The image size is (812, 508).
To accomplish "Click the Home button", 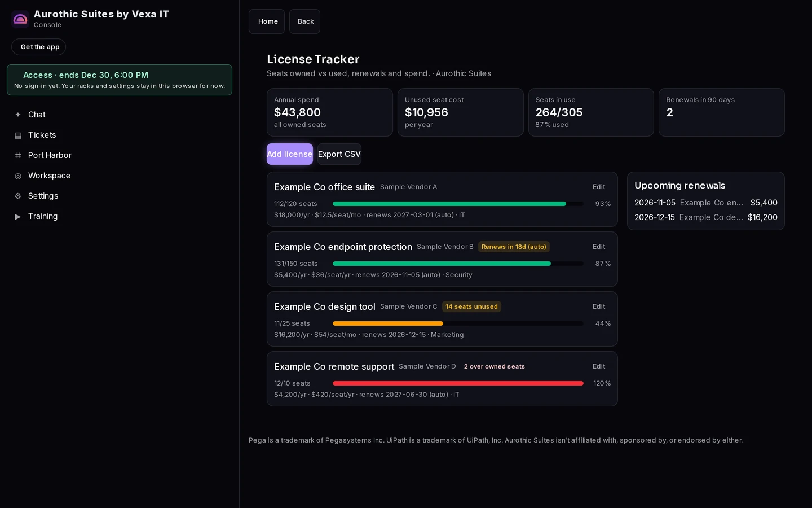I will tap(267, 21).
